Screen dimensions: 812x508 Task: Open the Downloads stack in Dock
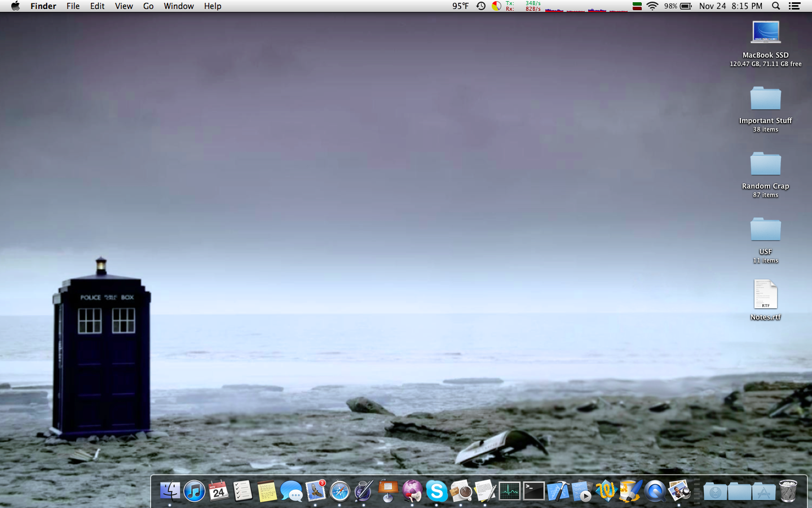715,491
